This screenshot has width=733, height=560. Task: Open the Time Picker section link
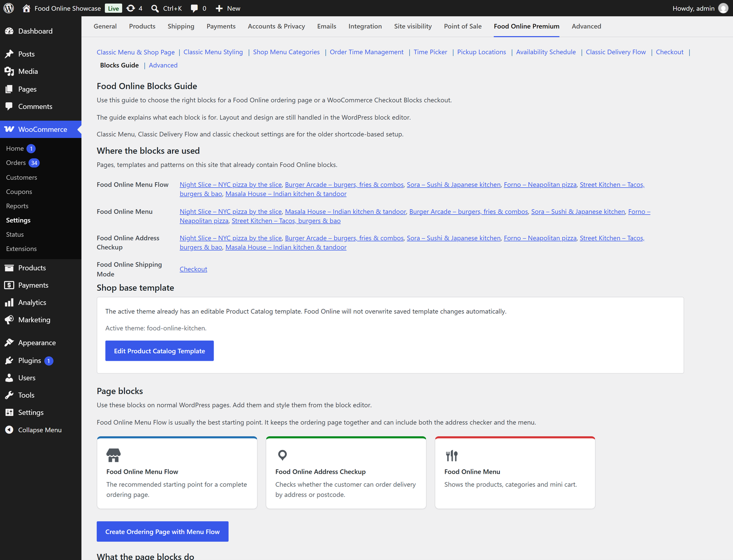pyautogui.click(x=430, y=52)
